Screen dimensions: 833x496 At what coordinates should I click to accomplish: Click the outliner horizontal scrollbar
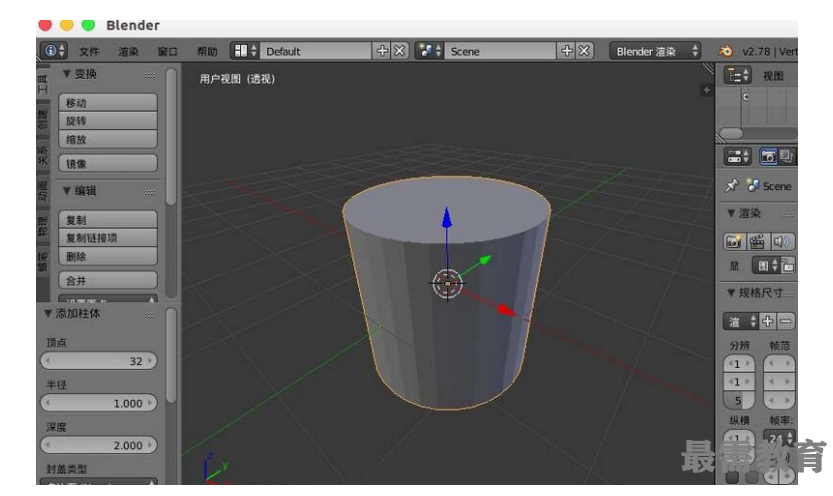tap(732, 133)
